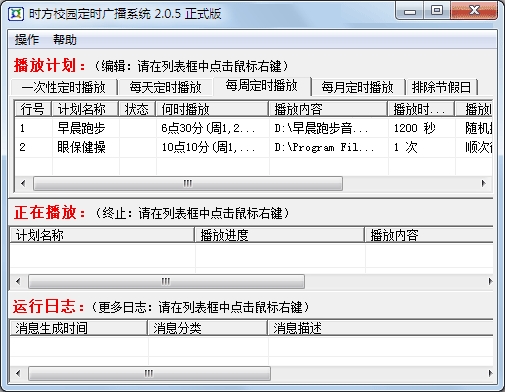Image resolution: width=505 pixels, height=392 pixels.
Task: Switch to 每月定时播放 tab
Action: tap(358, 87)
